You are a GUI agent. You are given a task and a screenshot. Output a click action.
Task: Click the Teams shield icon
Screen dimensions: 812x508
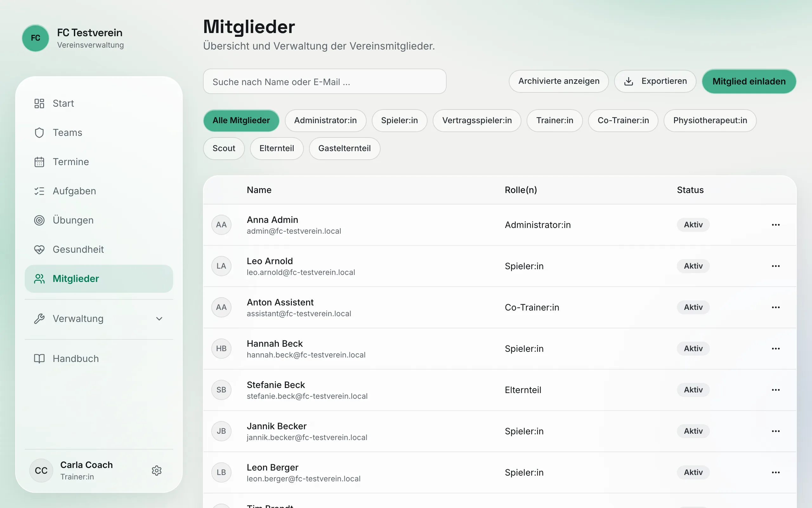tap(39, 133)
